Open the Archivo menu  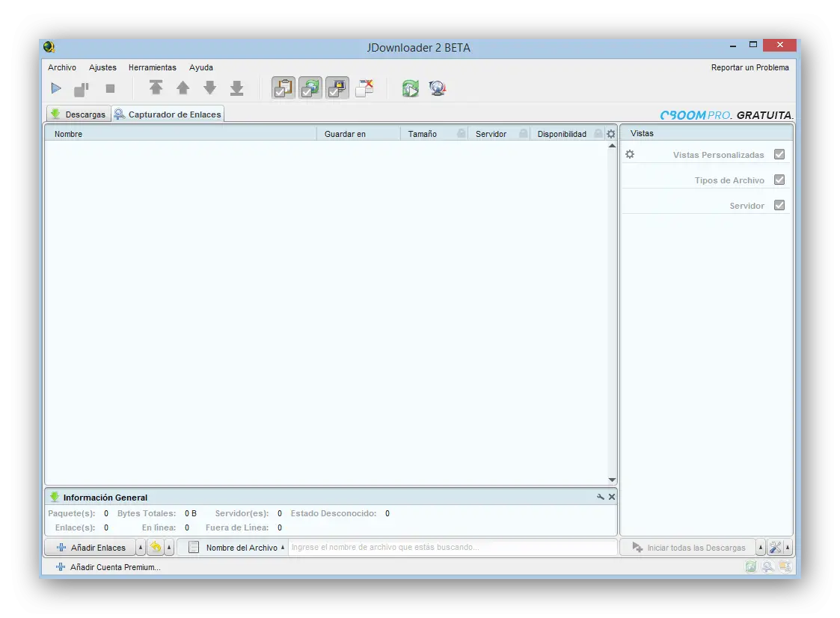62,67
